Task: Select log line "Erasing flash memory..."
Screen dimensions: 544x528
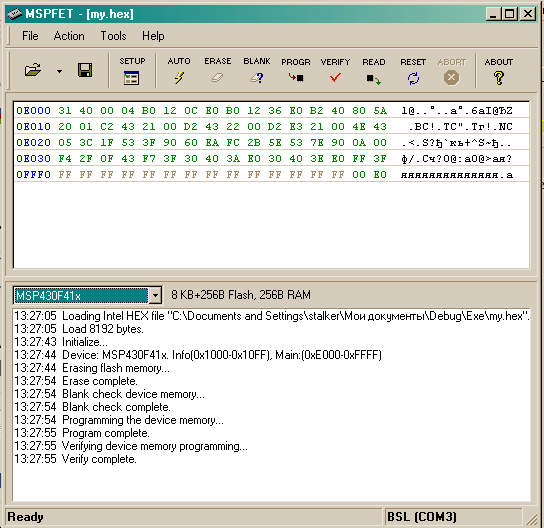Action: tap(92, 368)
